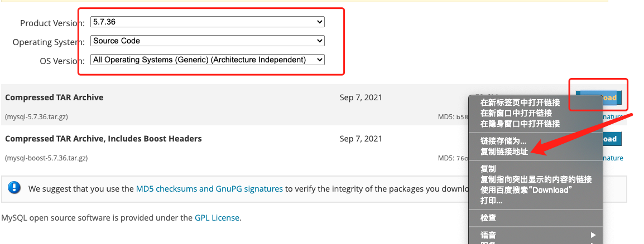The image size is (644, 244).
Task: Select 复制链接地址 in the context menu
Action: point(504,152)
